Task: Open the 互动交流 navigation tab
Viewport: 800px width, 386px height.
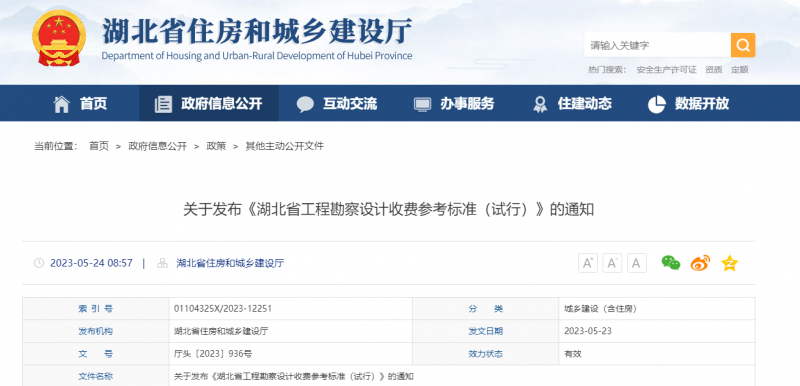Action: 337,104
